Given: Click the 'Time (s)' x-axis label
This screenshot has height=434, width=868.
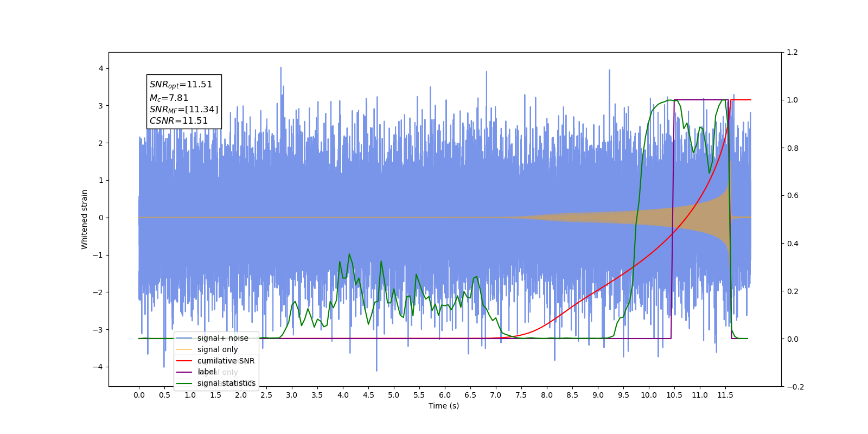Looking at the screenshot, I should click(444, 406).
